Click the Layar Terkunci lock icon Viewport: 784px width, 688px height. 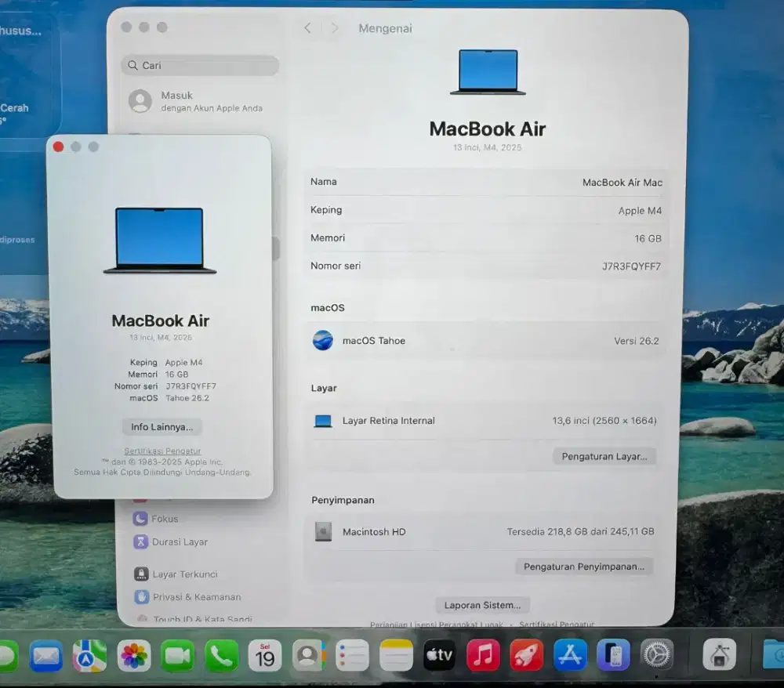click(x=141, y=574)
